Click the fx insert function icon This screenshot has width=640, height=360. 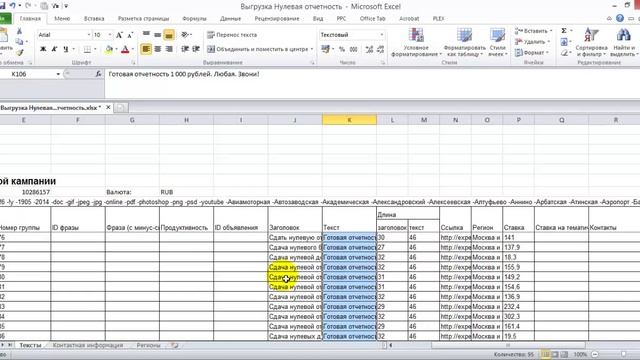98,74
